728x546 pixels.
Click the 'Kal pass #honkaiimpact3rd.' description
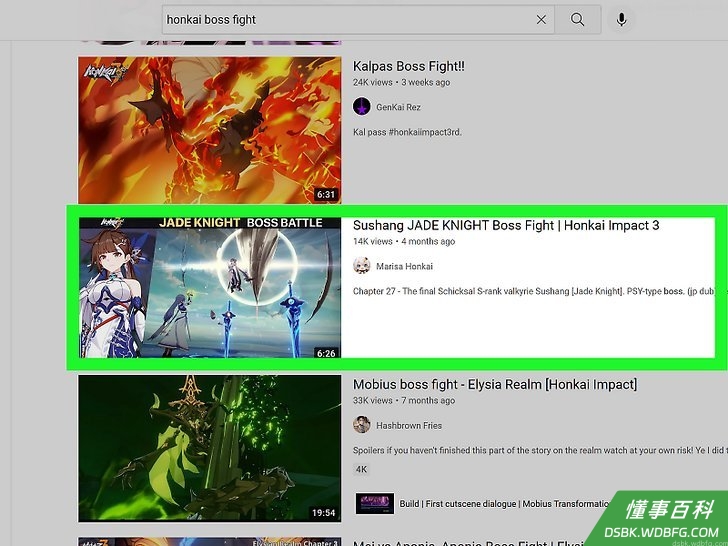tap(407, 132)
